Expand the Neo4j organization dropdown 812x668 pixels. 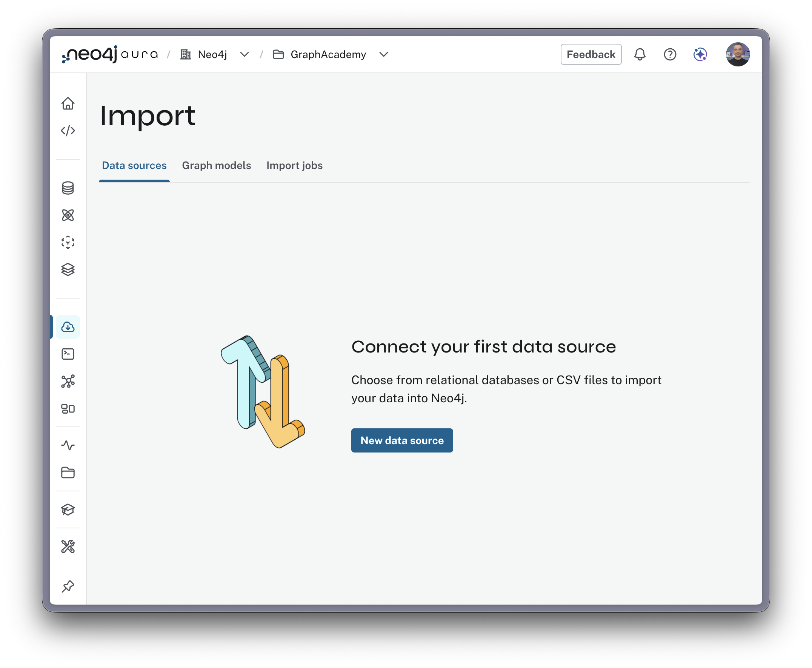[245, 54]
